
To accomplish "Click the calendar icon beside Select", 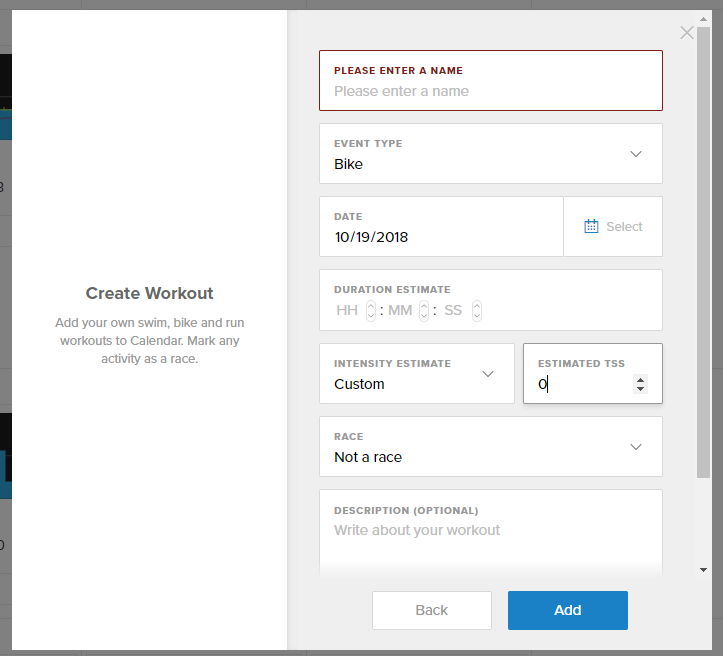I will click(591, 226).
